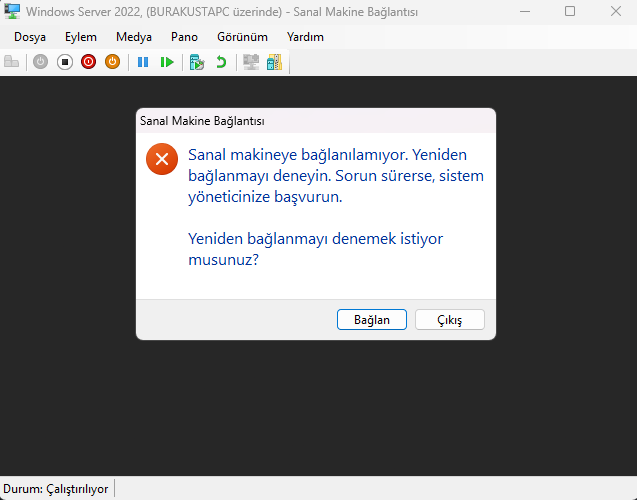Viewport: 637px width, 500px height.
Task: Click the Sanal Makine Bağlantısı dialog title
Action: point(202,121)
